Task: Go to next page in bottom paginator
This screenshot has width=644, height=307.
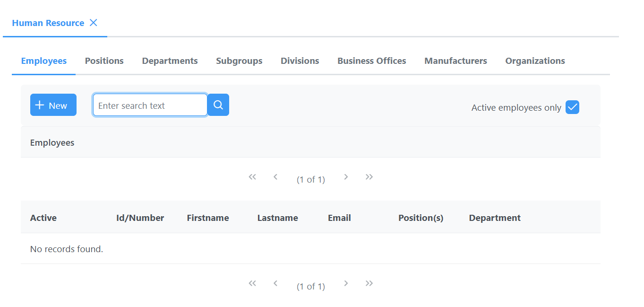Action: coord(346,283)
